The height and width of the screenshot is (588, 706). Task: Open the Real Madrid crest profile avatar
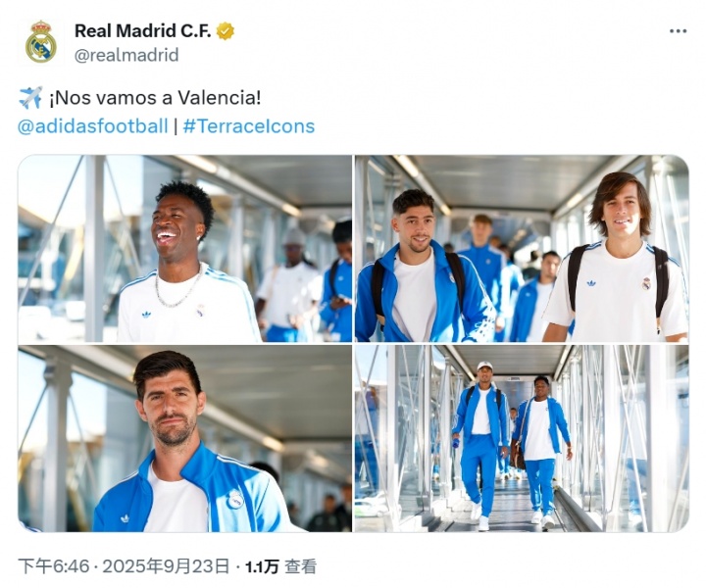tap(41, 42)
